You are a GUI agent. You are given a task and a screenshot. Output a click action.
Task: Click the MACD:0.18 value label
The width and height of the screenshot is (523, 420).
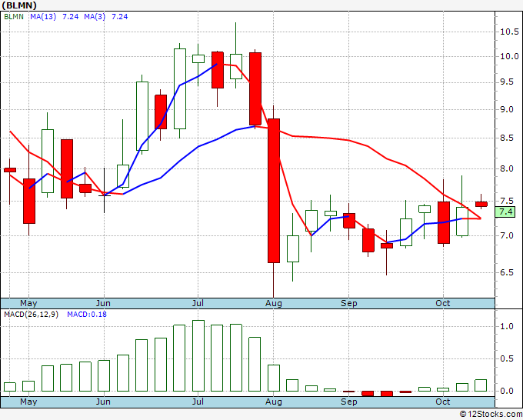tap(87, 315)
